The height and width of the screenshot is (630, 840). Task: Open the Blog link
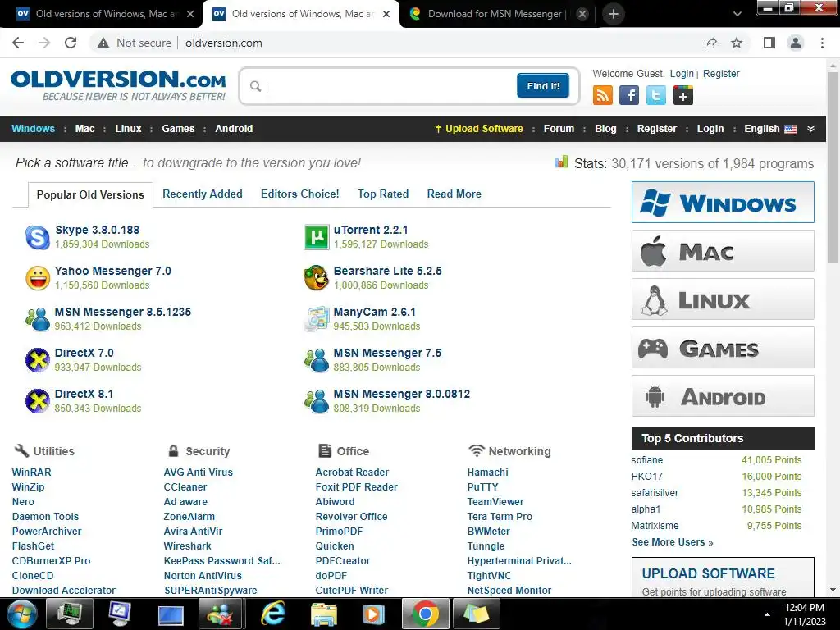click(x=605, y=129)
